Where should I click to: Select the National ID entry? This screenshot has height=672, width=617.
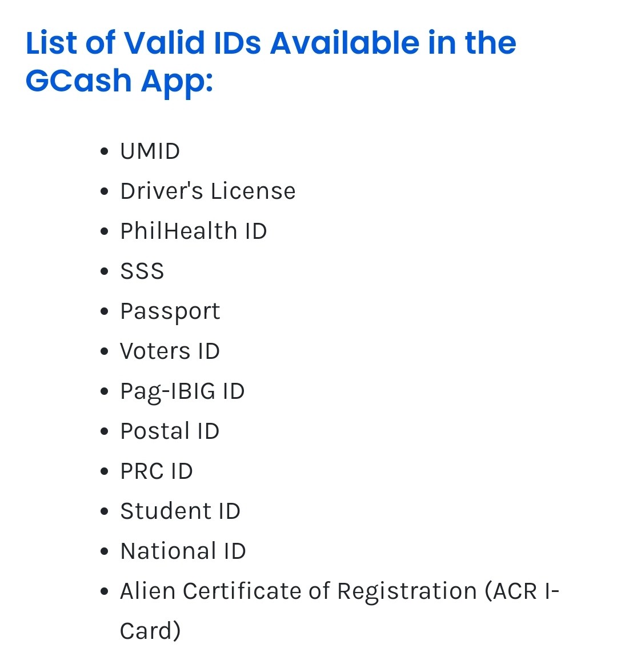click(x=183, y=551)
